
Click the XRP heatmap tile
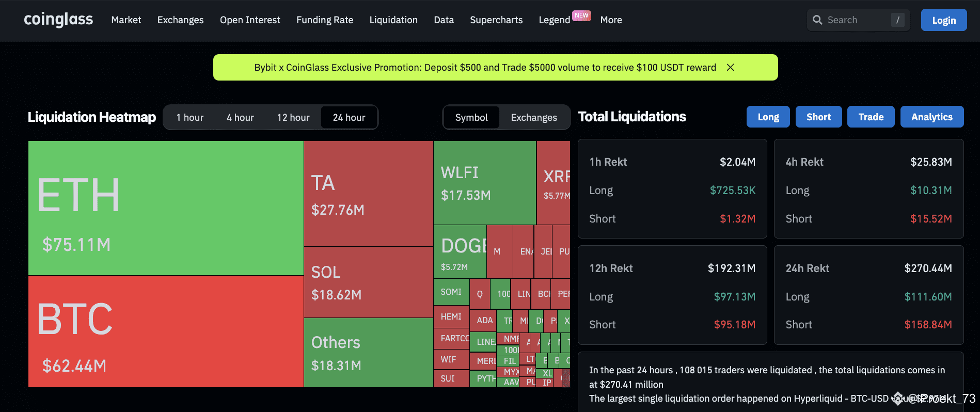coord(554,183)
